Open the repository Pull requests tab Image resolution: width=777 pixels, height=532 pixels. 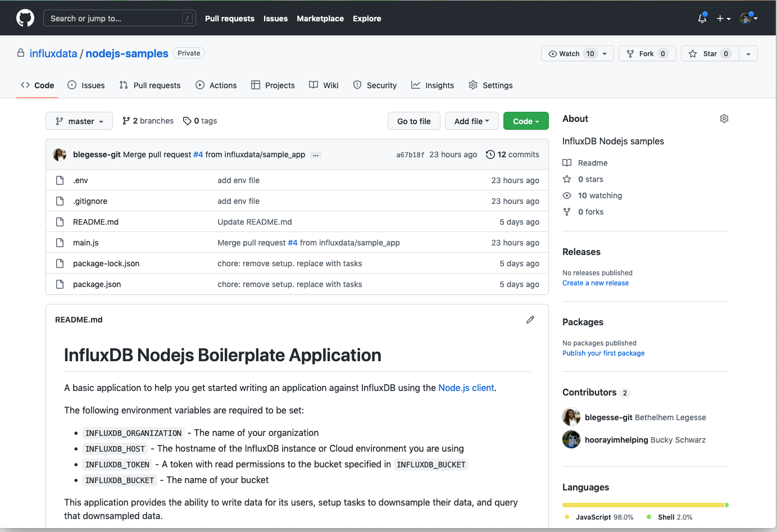pyautogui.click(x=150, y=85)
